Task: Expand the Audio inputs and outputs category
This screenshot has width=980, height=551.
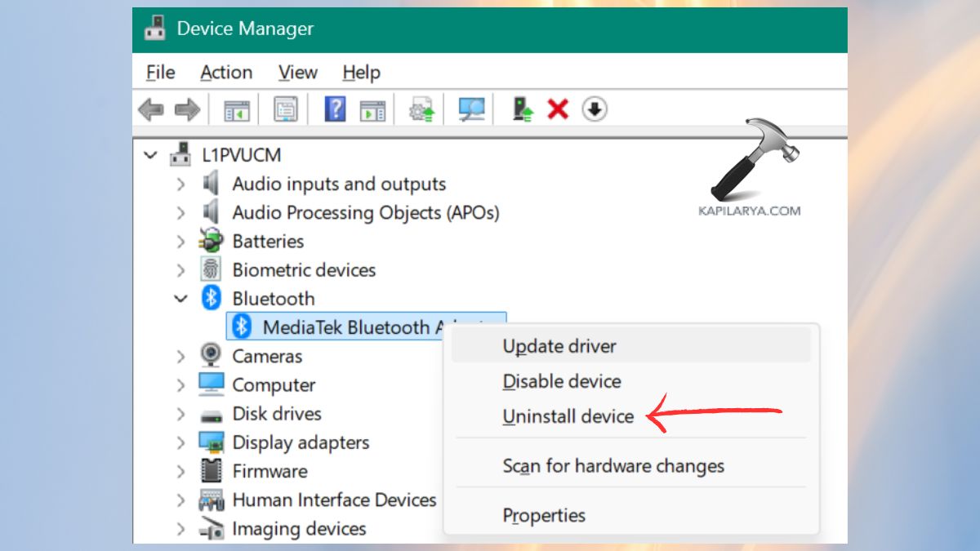Action: click(181, 184)
